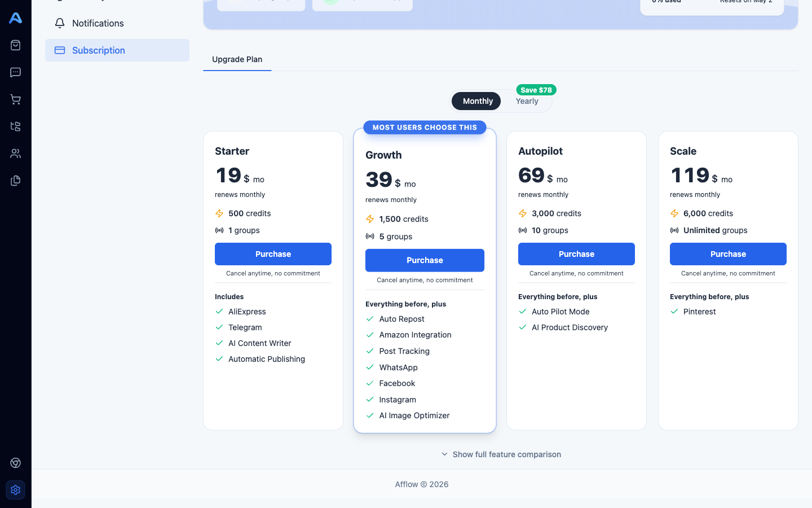Viewport: 812px width, 508px height.
Task: Purchase the Growth plan
Action: point(425,260)
